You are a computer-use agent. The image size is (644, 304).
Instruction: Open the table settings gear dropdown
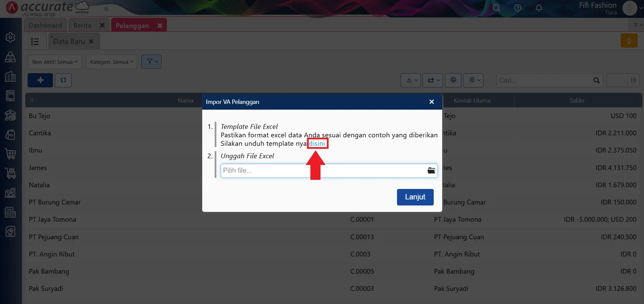[473, 80]
